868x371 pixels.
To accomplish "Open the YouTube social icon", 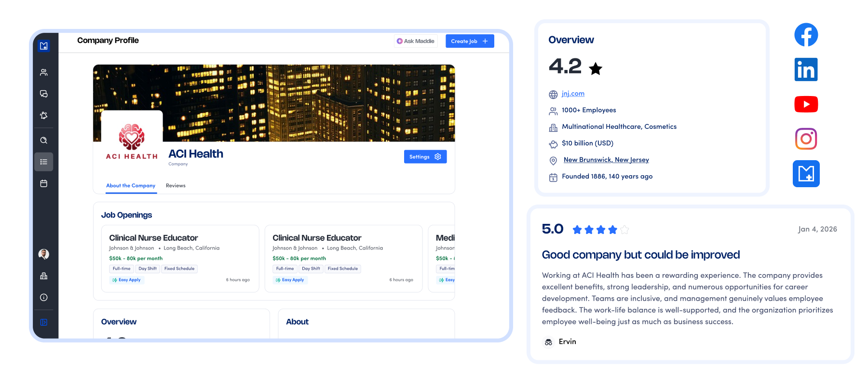I will pos(806,104).
